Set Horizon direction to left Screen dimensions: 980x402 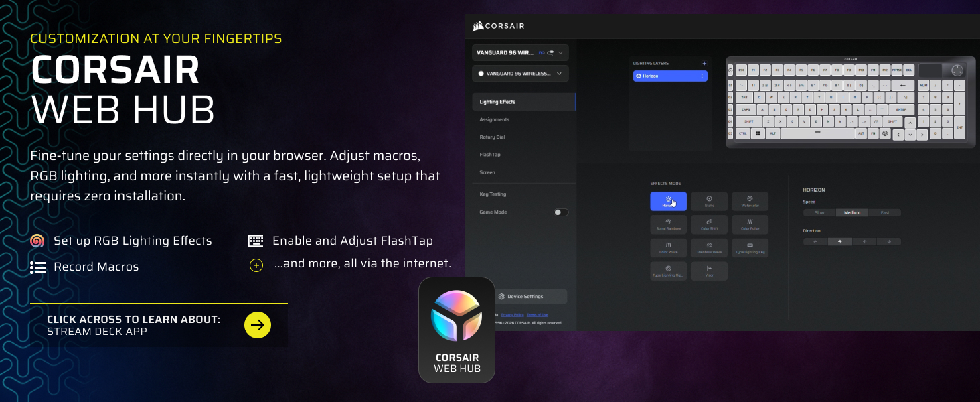pyautogui.click(x=815, y=241)
